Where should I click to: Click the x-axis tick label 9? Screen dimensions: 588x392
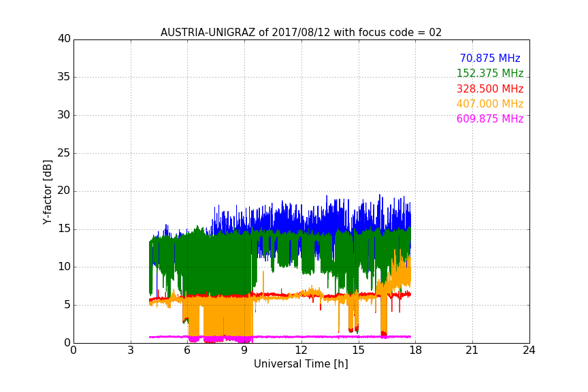[244, 350]
